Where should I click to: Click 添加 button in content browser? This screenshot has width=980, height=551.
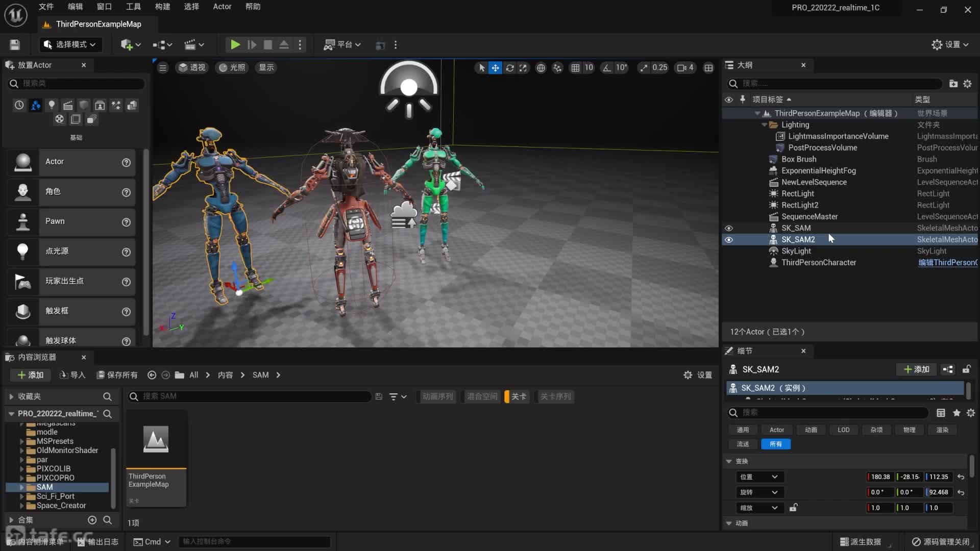(x=30, y=375)
